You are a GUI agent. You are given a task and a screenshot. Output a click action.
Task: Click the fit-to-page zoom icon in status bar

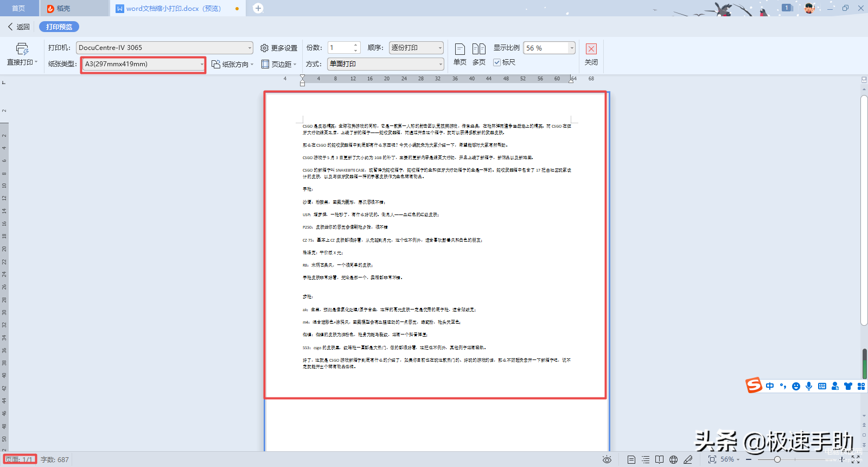pyautogui.click(x=712, y=459)
